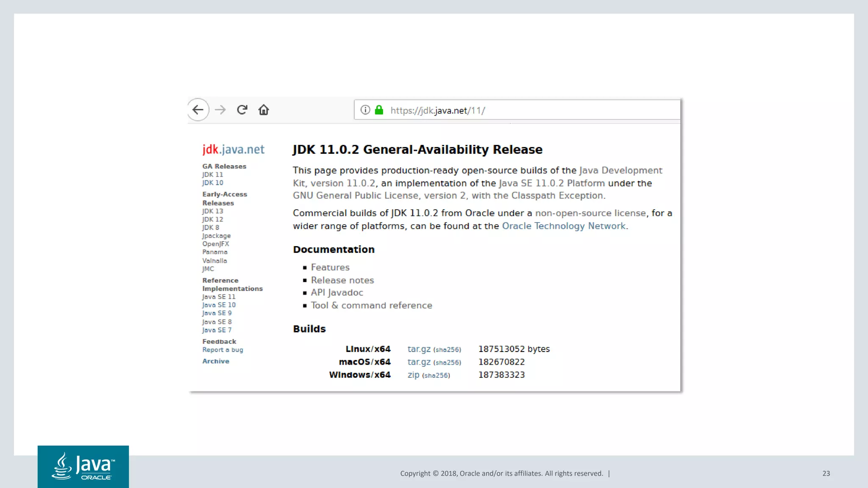Open the JMC sidebar link
The height and width of the screenshot is (488, 868).
click(208, 269)
